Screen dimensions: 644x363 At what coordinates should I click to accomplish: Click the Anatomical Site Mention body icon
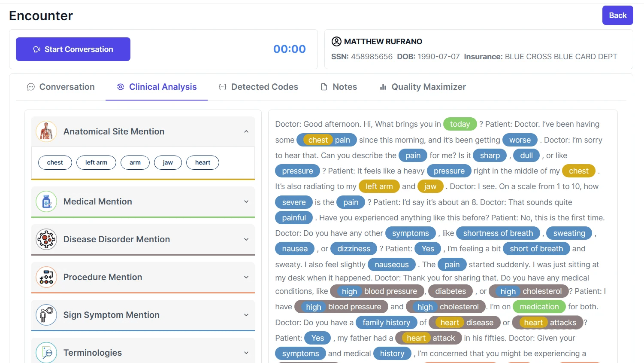point(46,131)
